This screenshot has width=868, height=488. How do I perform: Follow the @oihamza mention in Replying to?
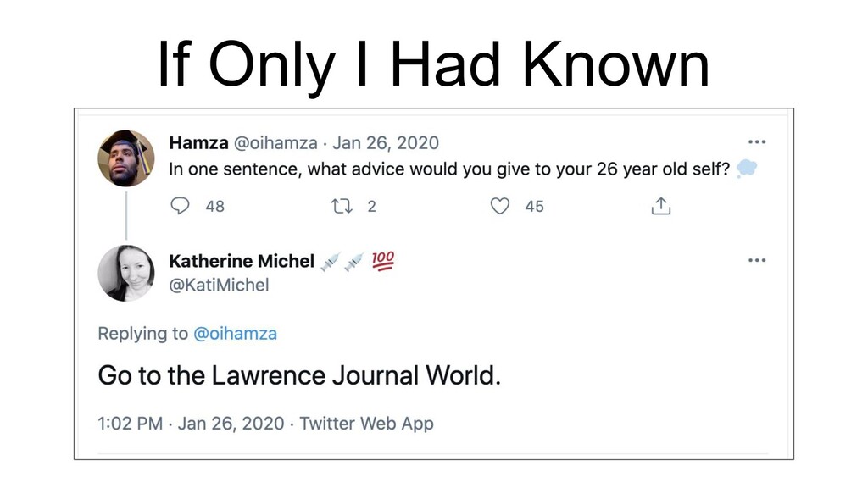(x=236, y=334)
